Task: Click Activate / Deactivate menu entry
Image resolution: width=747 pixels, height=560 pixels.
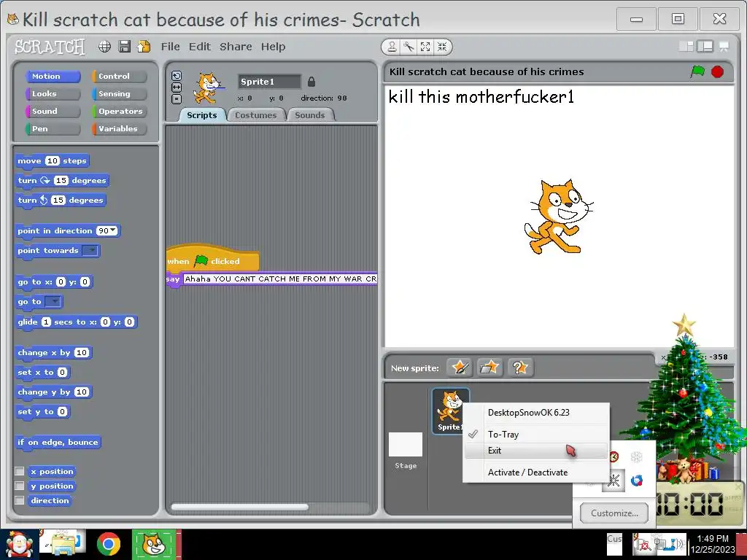Action: (536, 472)
